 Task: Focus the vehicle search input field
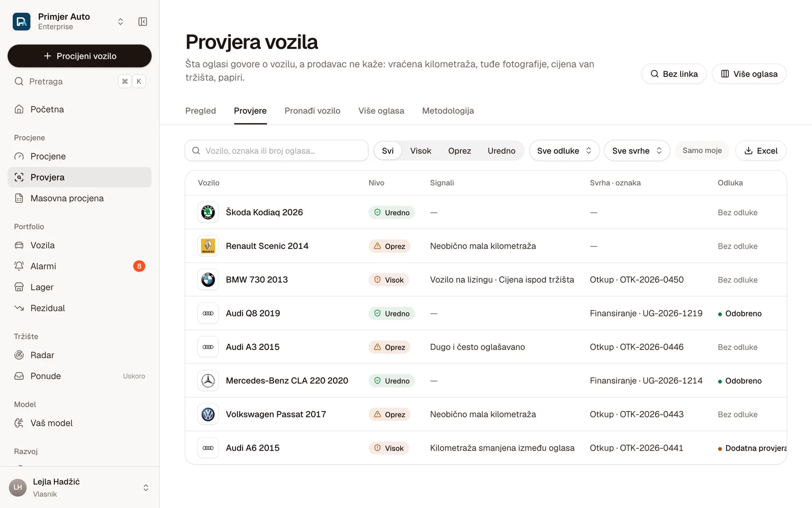click(x=277, y=151)
